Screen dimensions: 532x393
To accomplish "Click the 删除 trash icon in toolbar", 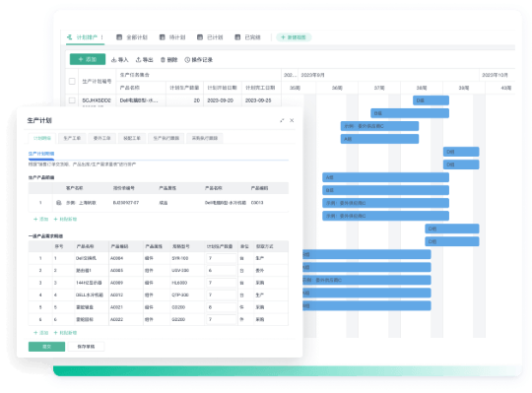I will pyautogui.click(x=163, y=60).
